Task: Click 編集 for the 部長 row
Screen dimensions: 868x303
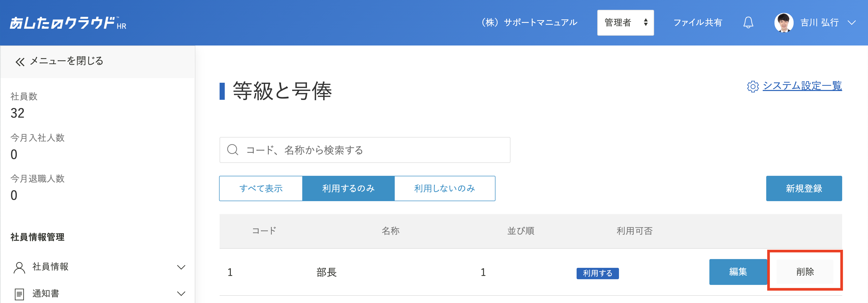Action: pyautogui.click(x=738, y=272)
